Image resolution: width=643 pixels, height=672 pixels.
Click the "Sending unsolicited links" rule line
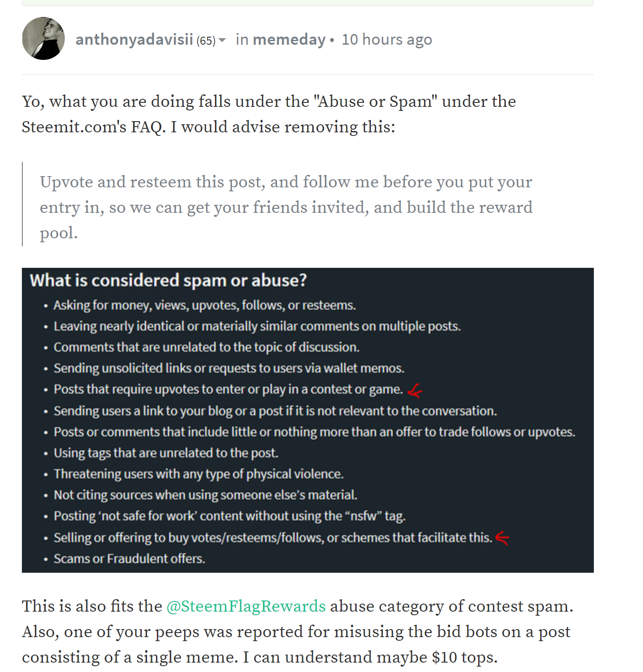(x=229, y=368)
